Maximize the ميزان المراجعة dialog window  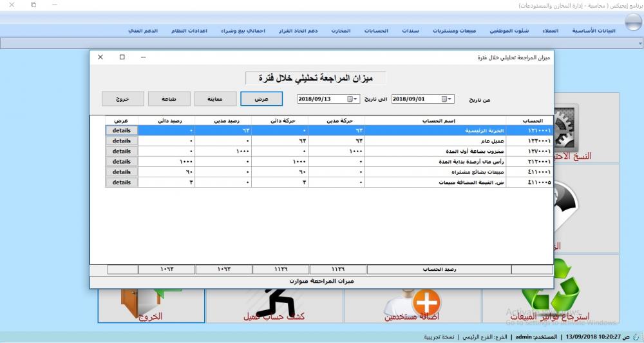coord(122,57)
